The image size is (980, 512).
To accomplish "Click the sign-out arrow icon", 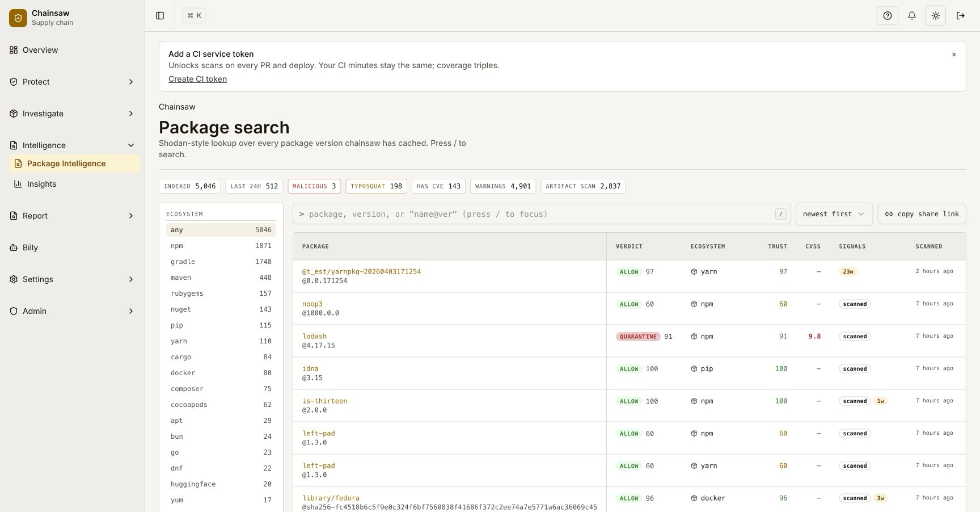I will [961, 16].
